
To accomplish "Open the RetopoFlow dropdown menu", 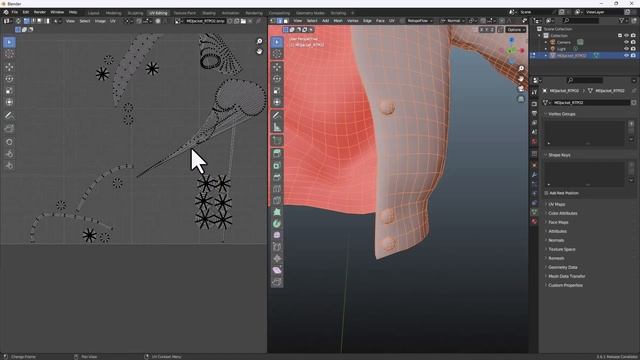I will pos(420,21).
